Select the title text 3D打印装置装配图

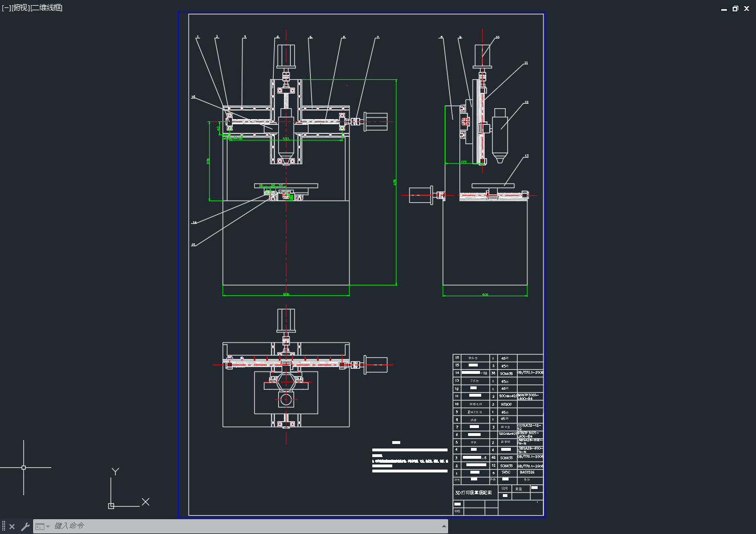[473, 492]
